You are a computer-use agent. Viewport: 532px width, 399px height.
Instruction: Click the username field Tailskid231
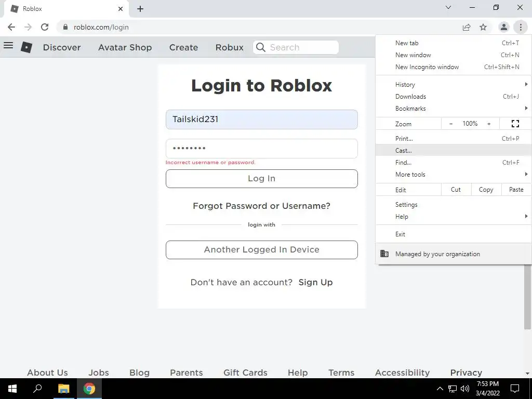point(262,119)
